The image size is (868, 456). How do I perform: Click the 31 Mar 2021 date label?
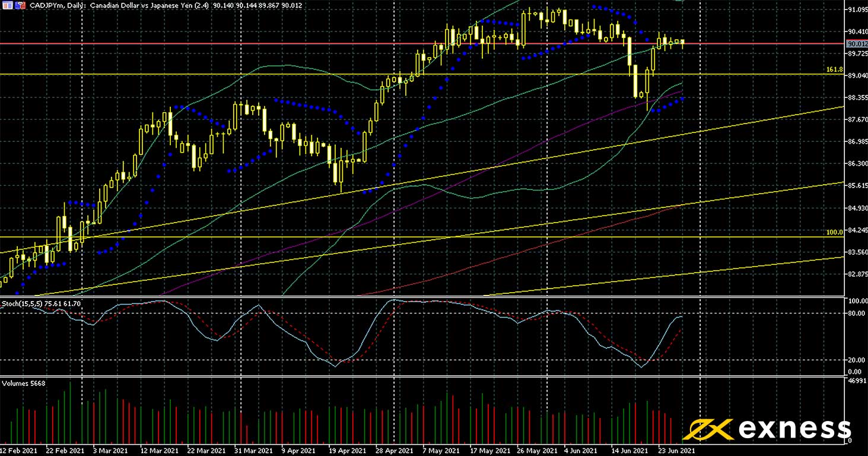[x=253, y=451]
